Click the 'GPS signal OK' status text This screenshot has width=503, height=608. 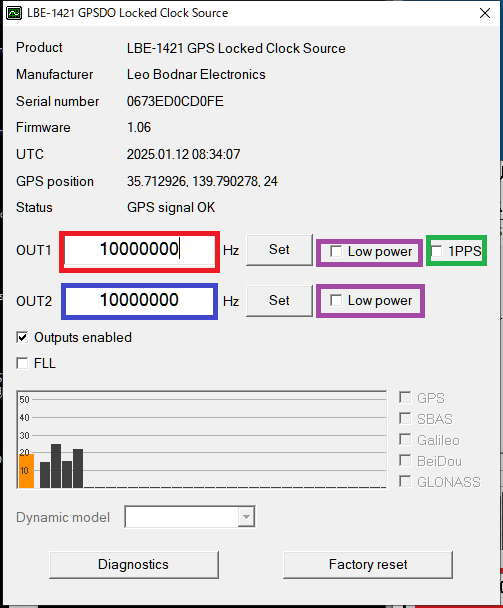(171, 207)
